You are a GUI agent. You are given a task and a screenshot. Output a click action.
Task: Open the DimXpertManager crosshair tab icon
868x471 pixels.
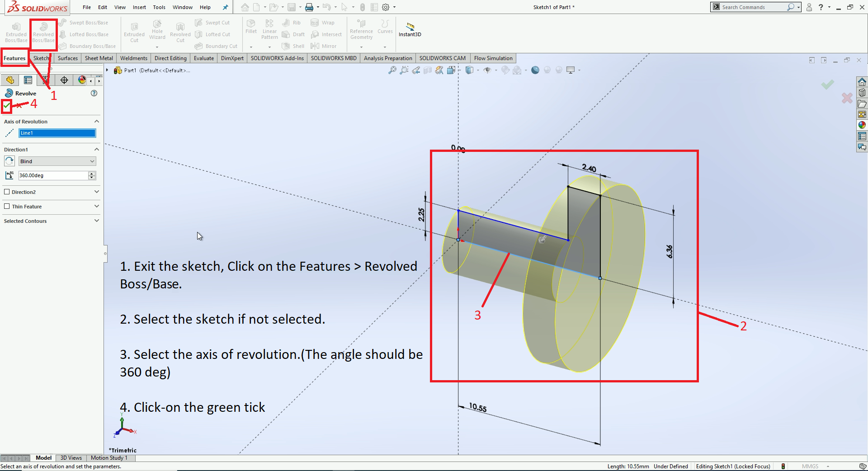(x=64, y=80)
